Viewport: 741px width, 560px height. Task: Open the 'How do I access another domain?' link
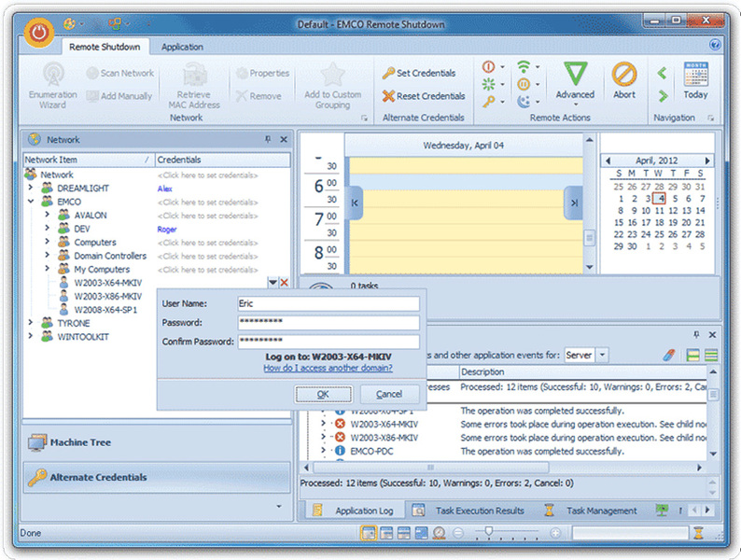click(328, 368)
